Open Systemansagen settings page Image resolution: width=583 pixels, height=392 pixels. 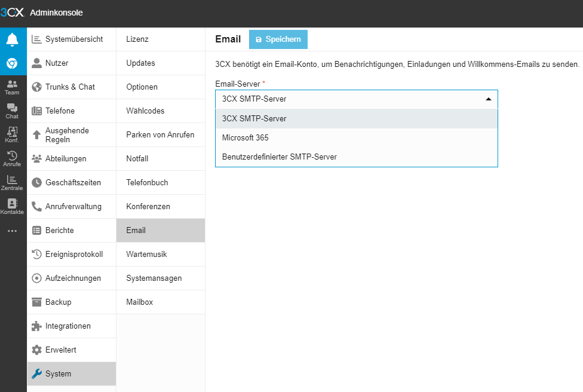point(161,278)
